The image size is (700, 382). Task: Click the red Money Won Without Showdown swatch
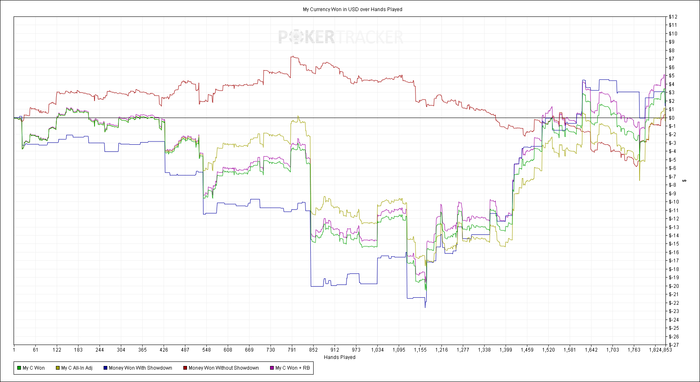185,368
